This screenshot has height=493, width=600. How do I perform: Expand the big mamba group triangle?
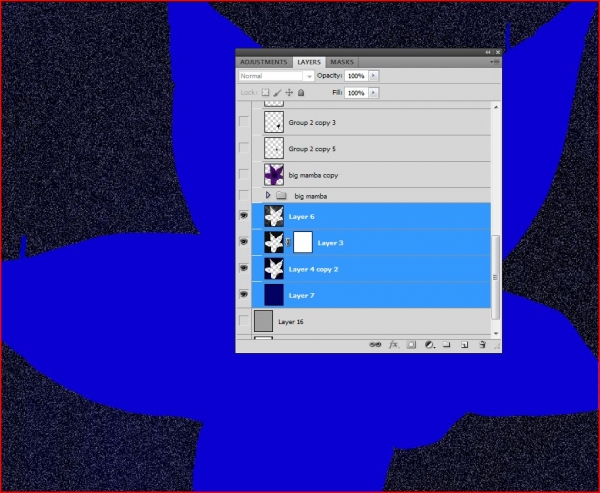coord(268,195)
